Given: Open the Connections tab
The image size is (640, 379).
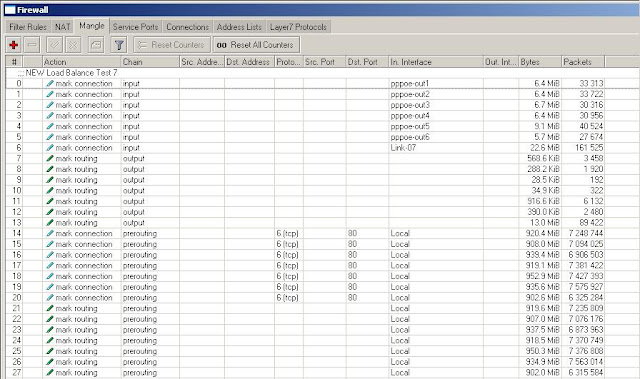Looking at the screenshot, I should click(x=187, y=27).
